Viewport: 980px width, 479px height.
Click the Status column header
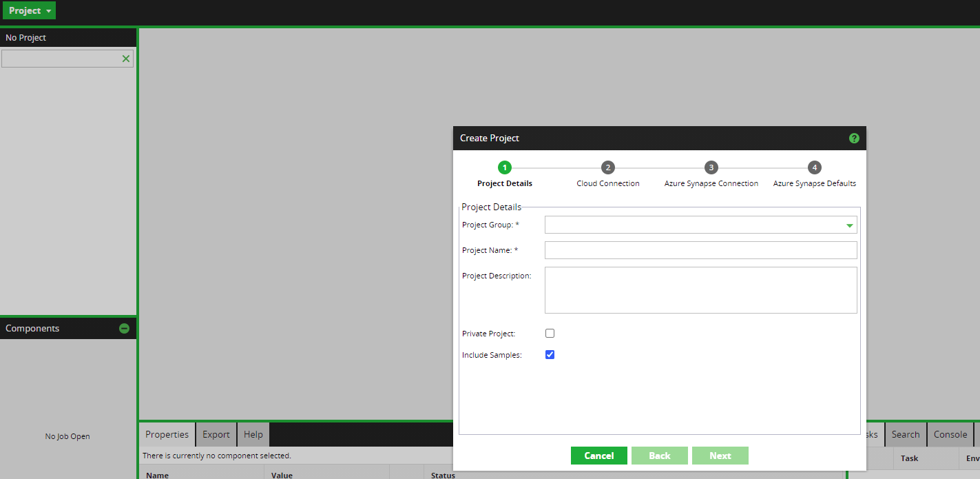(x=634, y=474)
